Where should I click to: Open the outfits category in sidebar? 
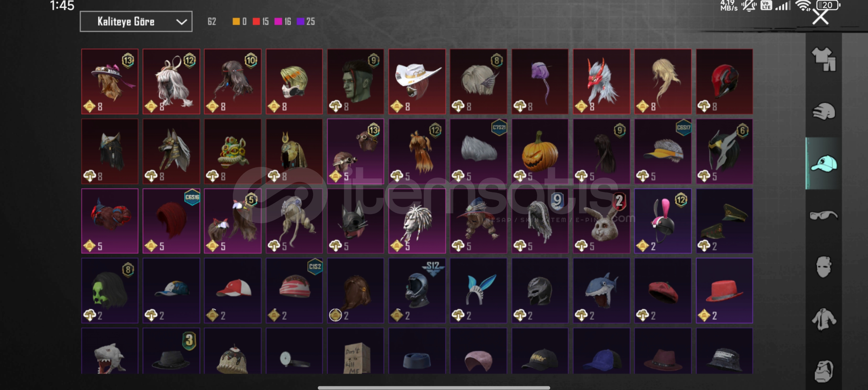823,59
